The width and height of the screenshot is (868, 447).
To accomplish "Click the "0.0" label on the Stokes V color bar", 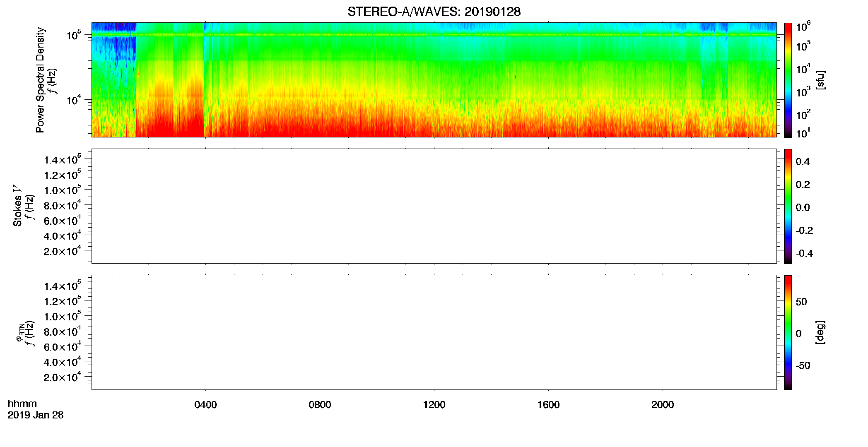I will click(803, 208).
